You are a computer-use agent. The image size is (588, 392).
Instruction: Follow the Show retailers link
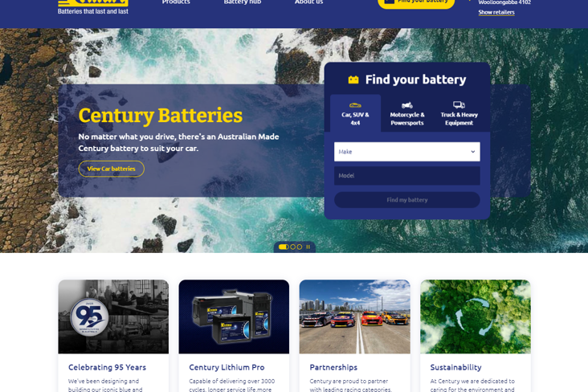pos(496,12)
